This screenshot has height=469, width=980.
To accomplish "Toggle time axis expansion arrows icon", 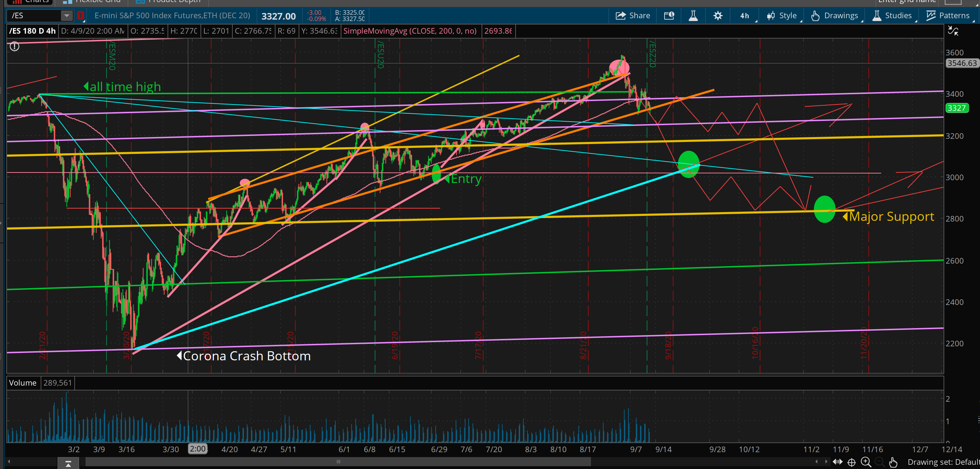I will point(838,462).
